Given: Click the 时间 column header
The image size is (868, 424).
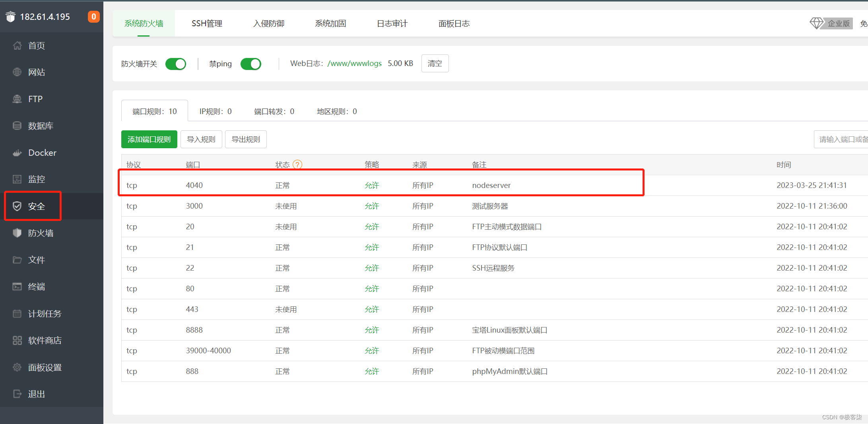Looking at the screenshot, I should click(x=784, y=165).
